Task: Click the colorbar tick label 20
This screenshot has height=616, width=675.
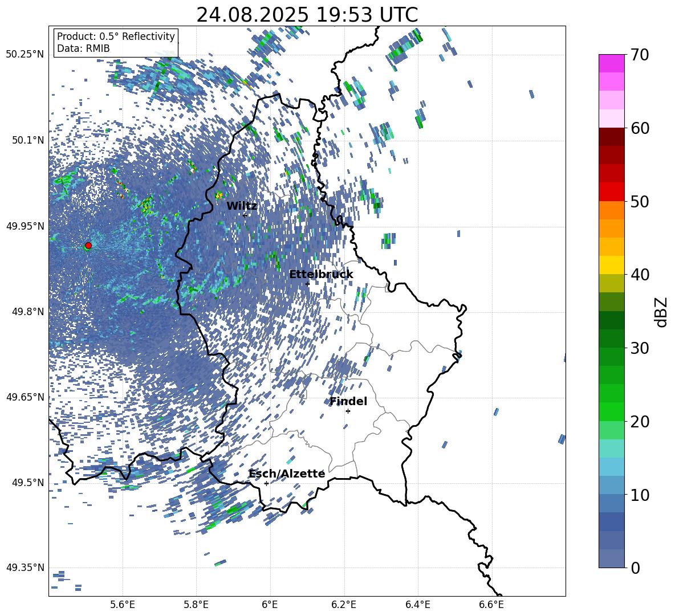Action: tap(640, 422)
